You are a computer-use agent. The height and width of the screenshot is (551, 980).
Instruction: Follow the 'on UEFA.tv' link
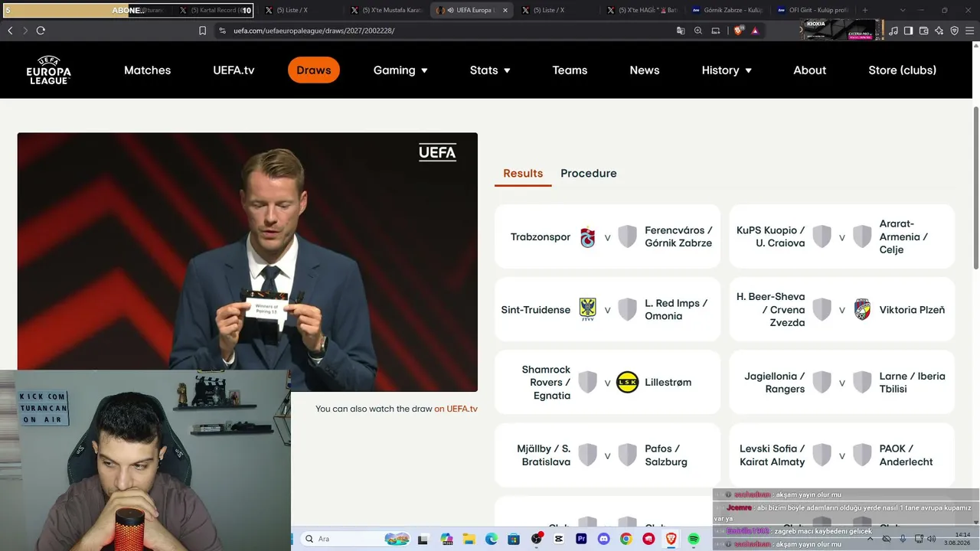pos(456,409)
